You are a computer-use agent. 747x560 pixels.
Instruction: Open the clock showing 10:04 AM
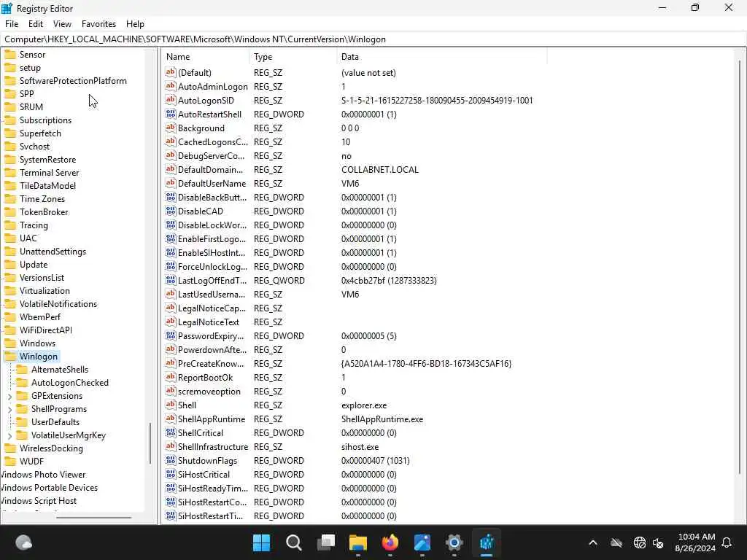pyautogui.click(x=695, y=542)
